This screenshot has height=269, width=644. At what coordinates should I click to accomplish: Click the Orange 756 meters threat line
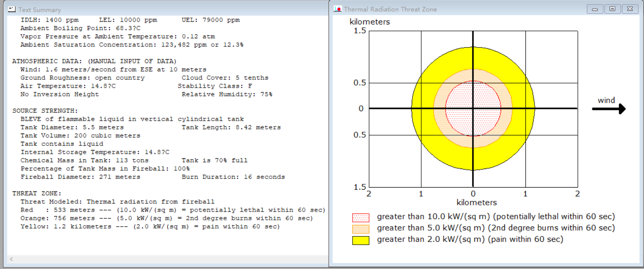(167, 218)
